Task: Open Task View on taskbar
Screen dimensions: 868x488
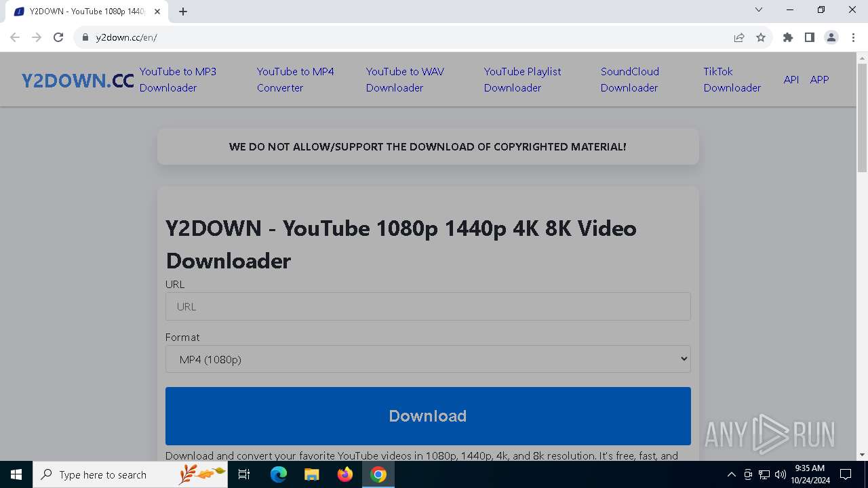Action: click(245, 474)
